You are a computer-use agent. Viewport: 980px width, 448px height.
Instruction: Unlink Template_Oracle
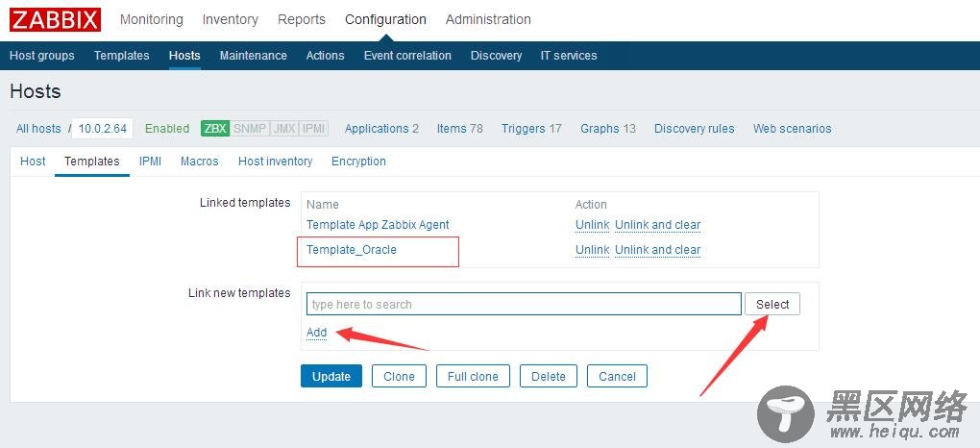[592, 250]
